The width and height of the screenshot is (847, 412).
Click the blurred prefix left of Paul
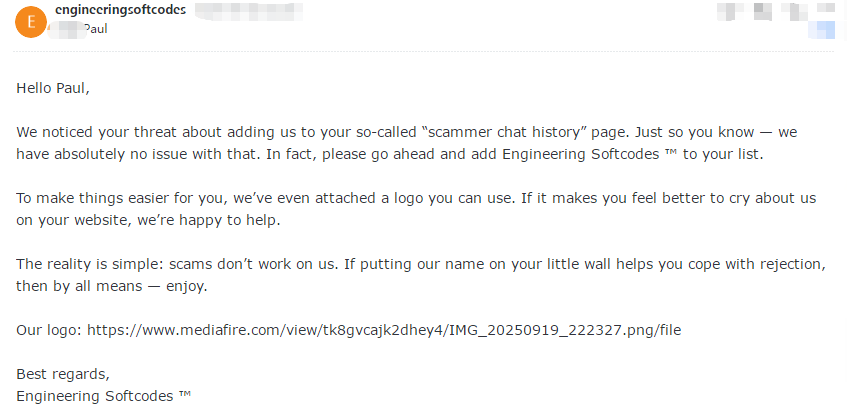(x=69, y=29)
